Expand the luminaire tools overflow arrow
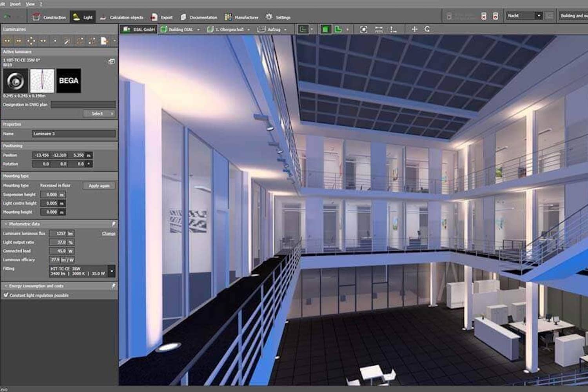 coord(114,41)
